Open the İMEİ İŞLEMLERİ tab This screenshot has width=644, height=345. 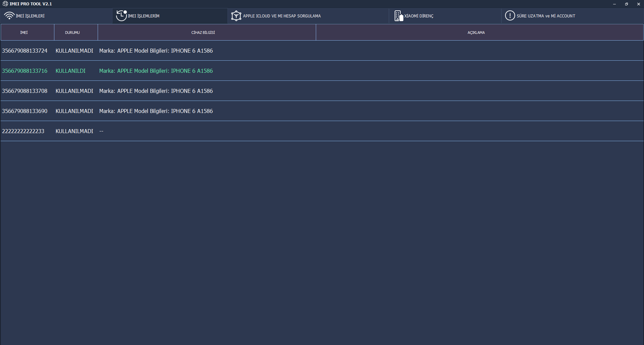pyautogui.click(x=56, y=16)
